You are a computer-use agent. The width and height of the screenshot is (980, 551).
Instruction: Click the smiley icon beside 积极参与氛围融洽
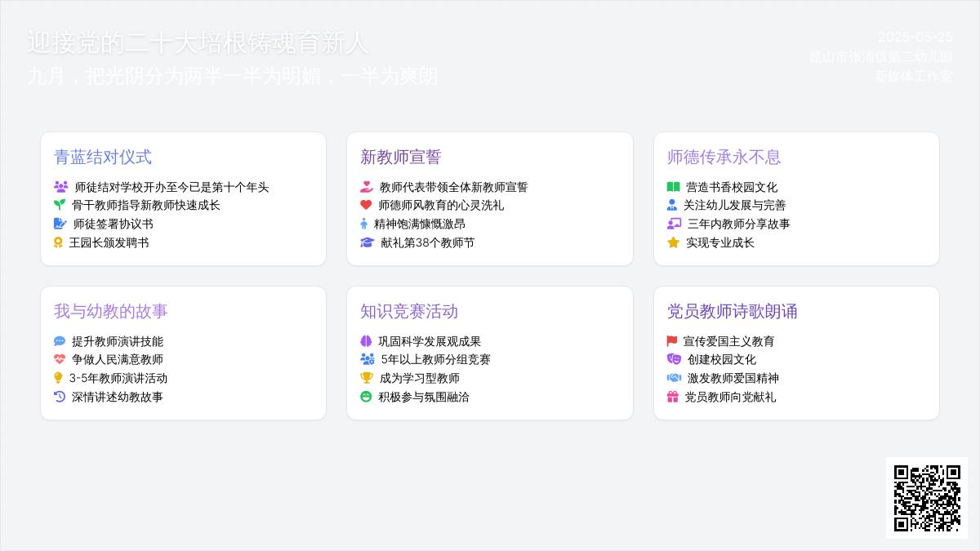point(366,397)
